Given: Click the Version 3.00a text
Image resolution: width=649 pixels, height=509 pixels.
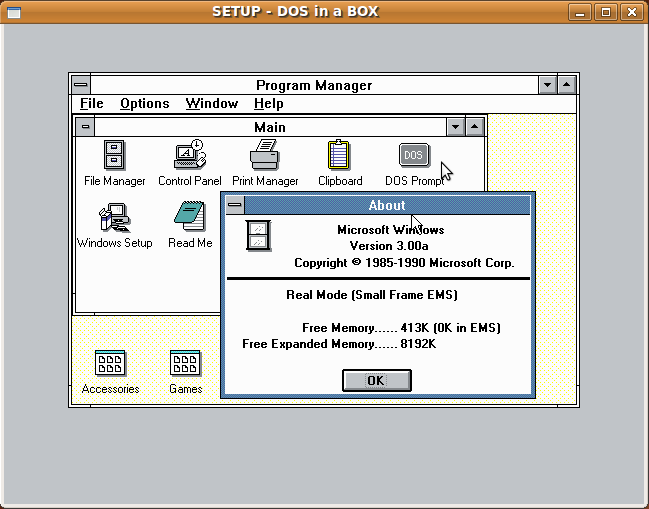Looking at the screenshot, I should pos(389,246).
